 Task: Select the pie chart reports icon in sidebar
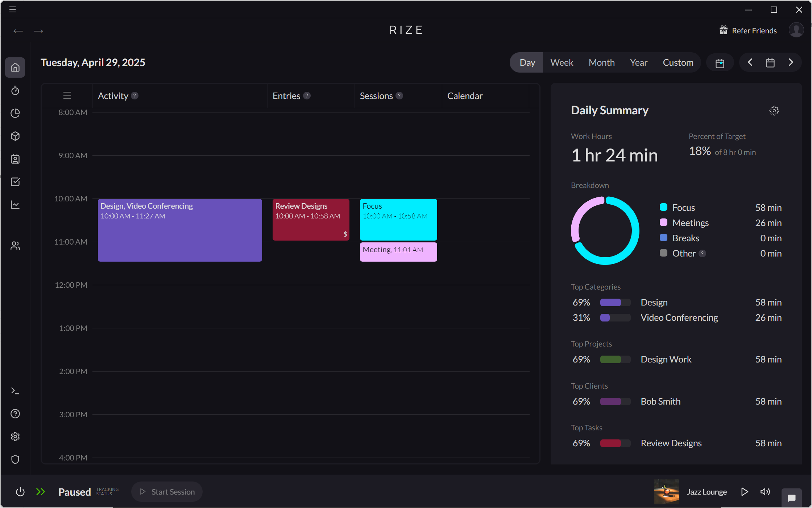[x=15, y=113]
